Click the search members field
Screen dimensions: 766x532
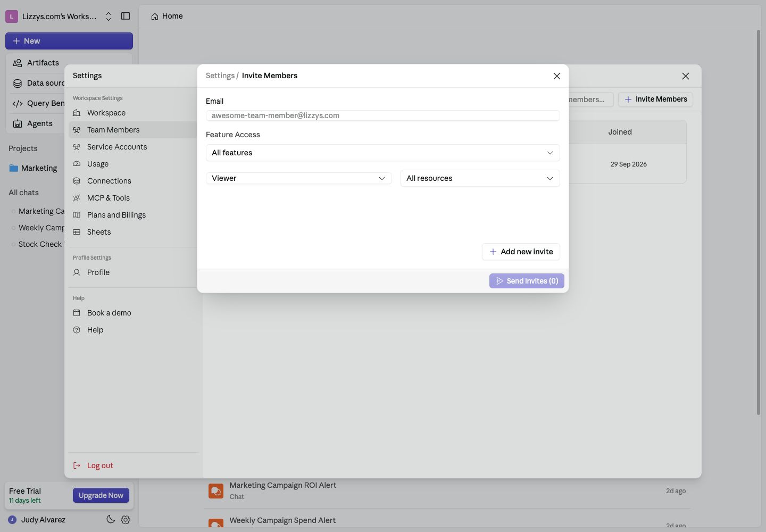point(590,99)
